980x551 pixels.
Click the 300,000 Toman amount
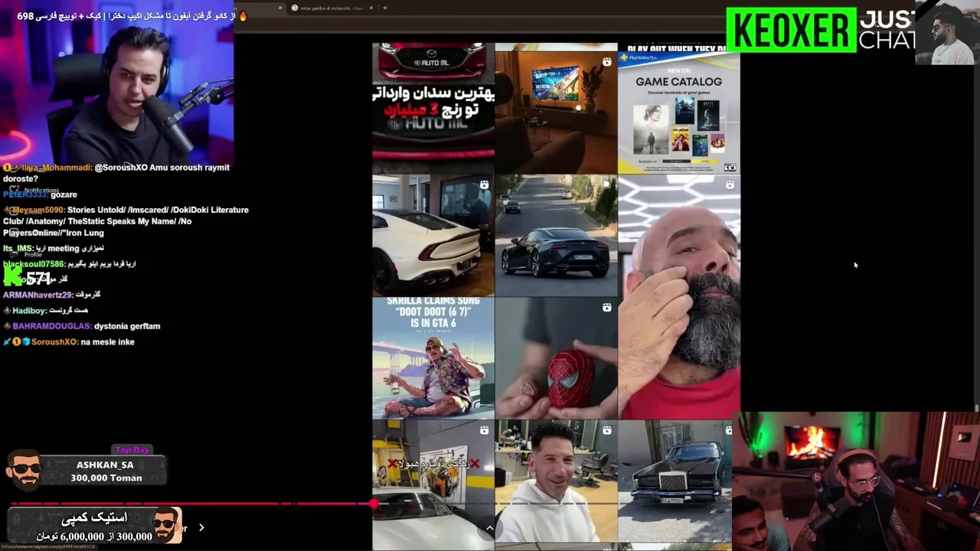click(106, 478)
